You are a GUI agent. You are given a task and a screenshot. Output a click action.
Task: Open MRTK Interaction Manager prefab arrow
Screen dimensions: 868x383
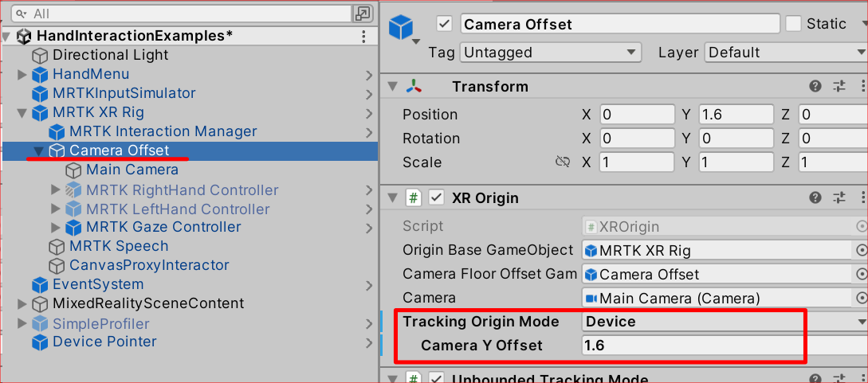[x=369, y=132]
